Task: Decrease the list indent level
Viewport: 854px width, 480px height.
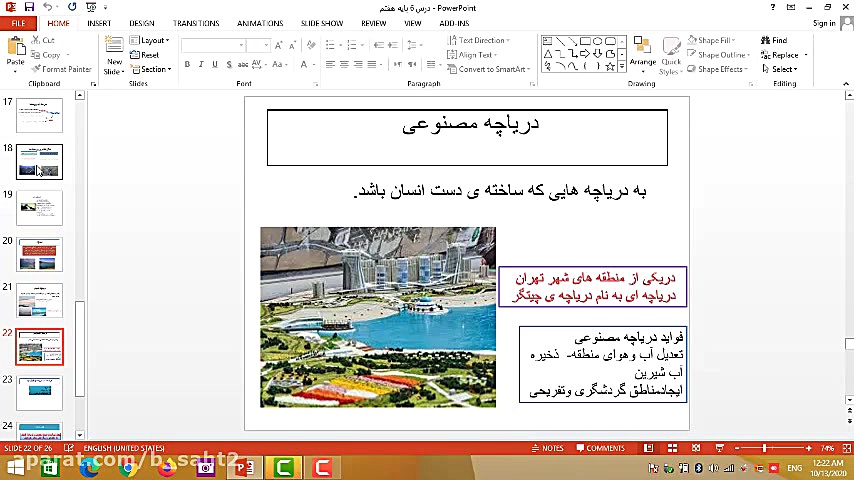Action: point(379,45)
